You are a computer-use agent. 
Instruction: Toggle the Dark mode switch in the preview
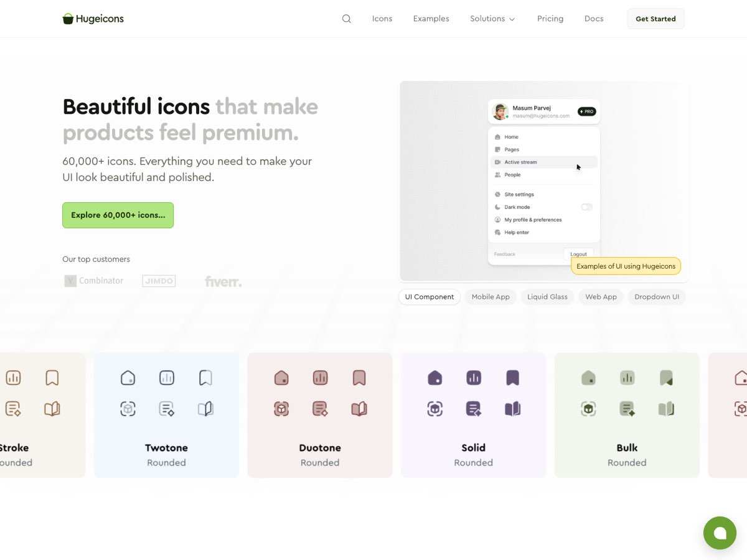[587, 207]
